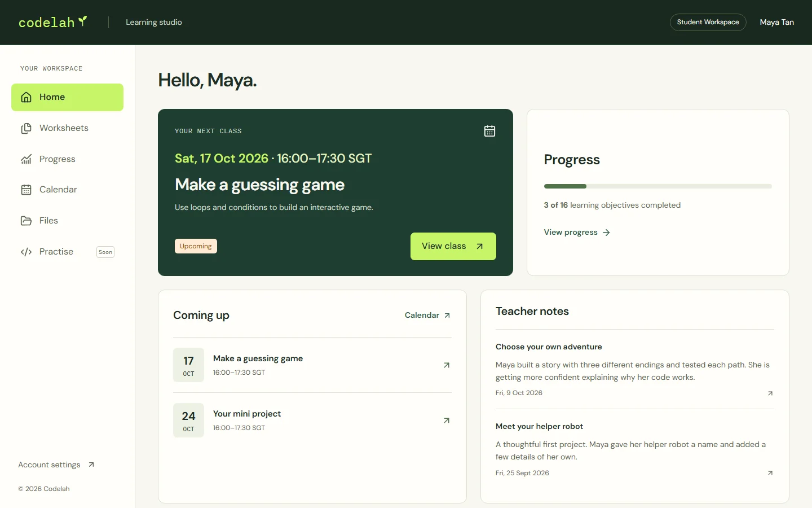Screen dimensions: 812x508
Task: Open Home in the sidebar
Action: tap(67, 97)
